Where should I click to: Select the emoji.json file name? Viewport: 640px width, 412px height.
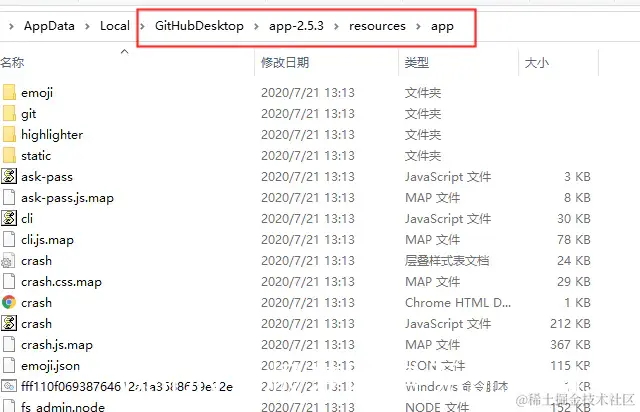click(50, 366)
